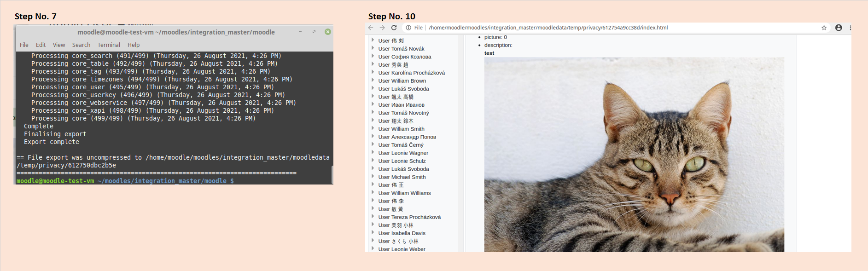868x271 pixels.
Task: Reload the privacy export page
Action: (394, 28)
